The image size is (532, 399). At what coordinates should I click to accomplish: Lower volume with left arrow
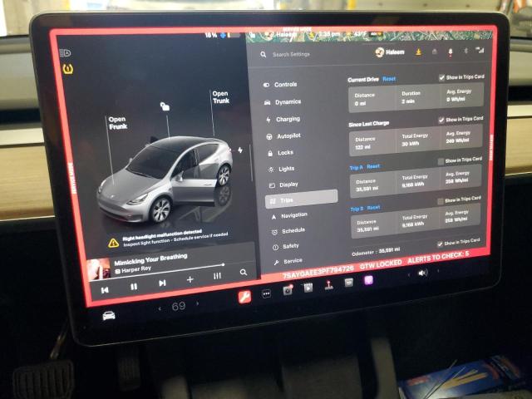(408, 274)
